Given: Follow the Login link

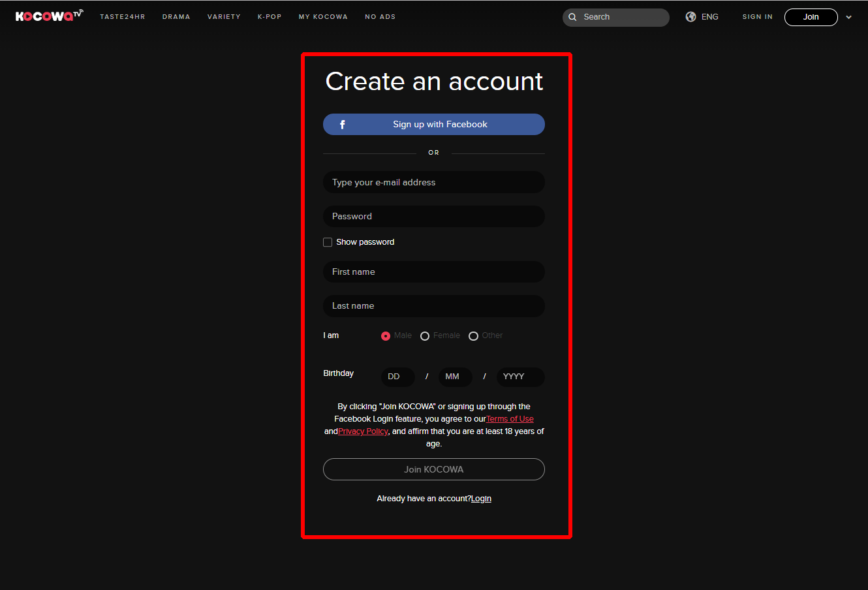Looking at the screenshot, I should pos(481,499).
